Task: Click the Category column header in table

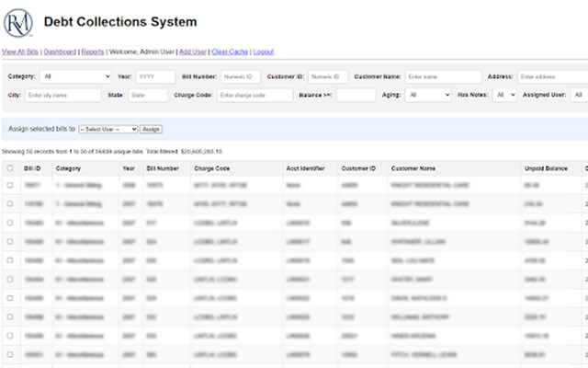Action: pyautogui.click(x=68, y=168)
